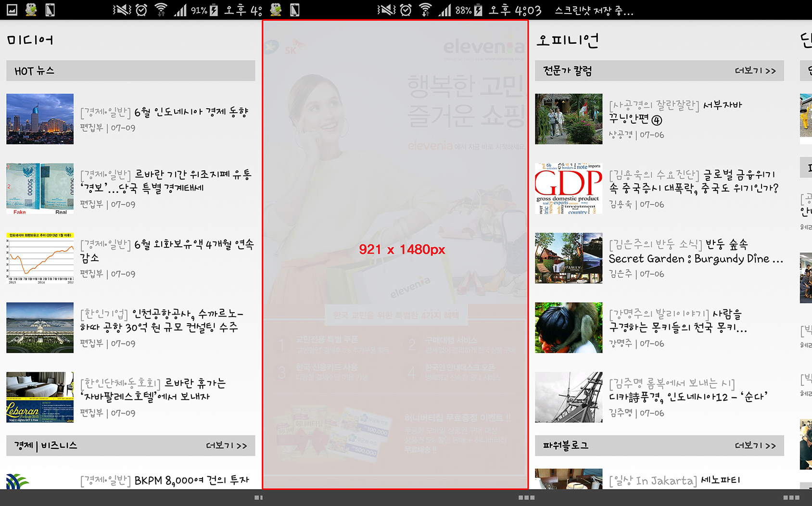The image size is (812, 506).
Task: Tap byline '강명주 | 07-06'
Action: click(x=636, y=344)
